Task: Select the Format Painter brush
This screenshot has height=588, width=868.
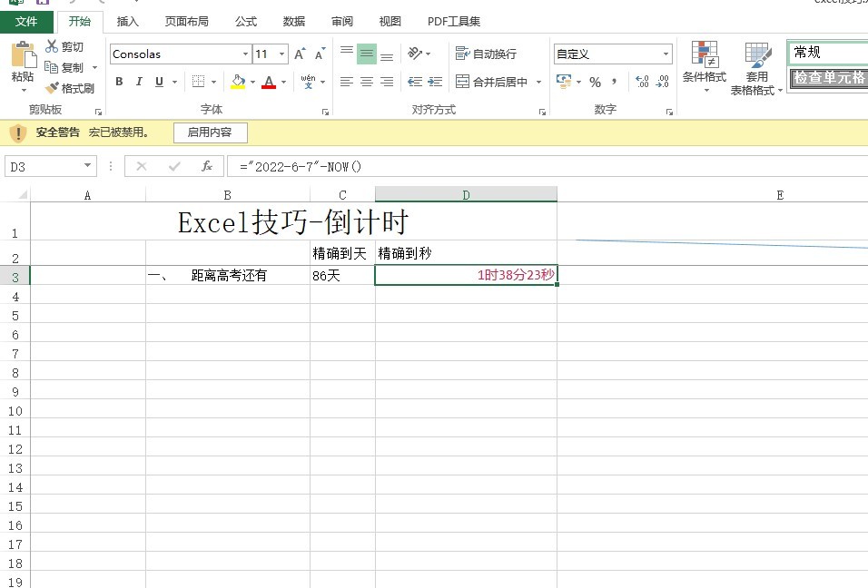Action: pos(52,87)
